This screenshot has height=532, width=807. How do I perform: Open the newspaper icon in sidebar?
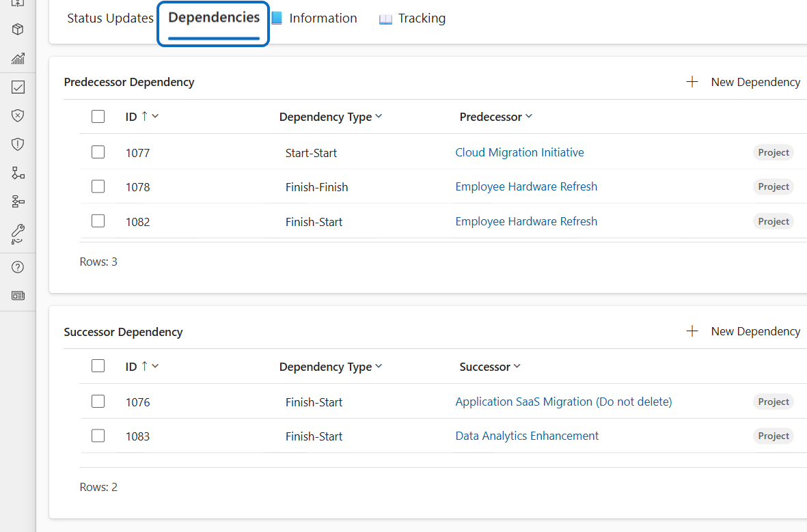click(x=18, y=296)
